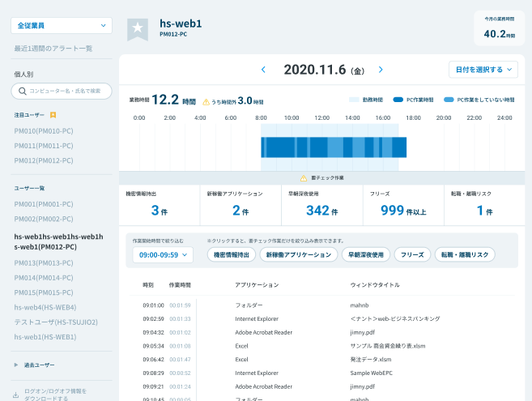Screen dimensions: 532x401
Task: Click the 転職・離職リスク filter button
Action: pyautogui.click(x=465, y=254)
